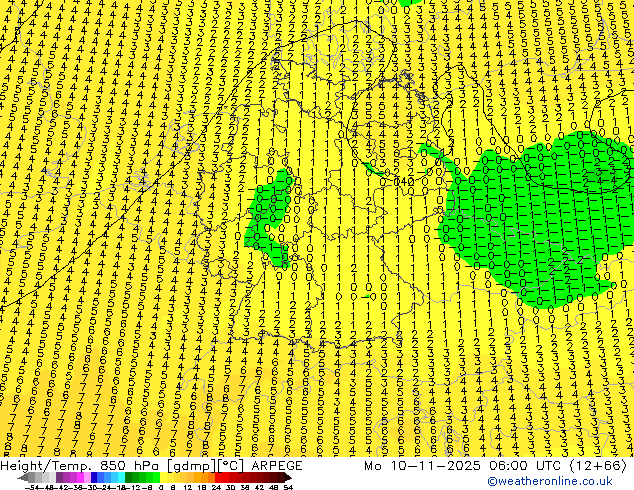This screenshot has height=490, width=634.
Task: Click the 'Mo 10-11-2025 06:00 UTC' timestamp
Action: 464,465
